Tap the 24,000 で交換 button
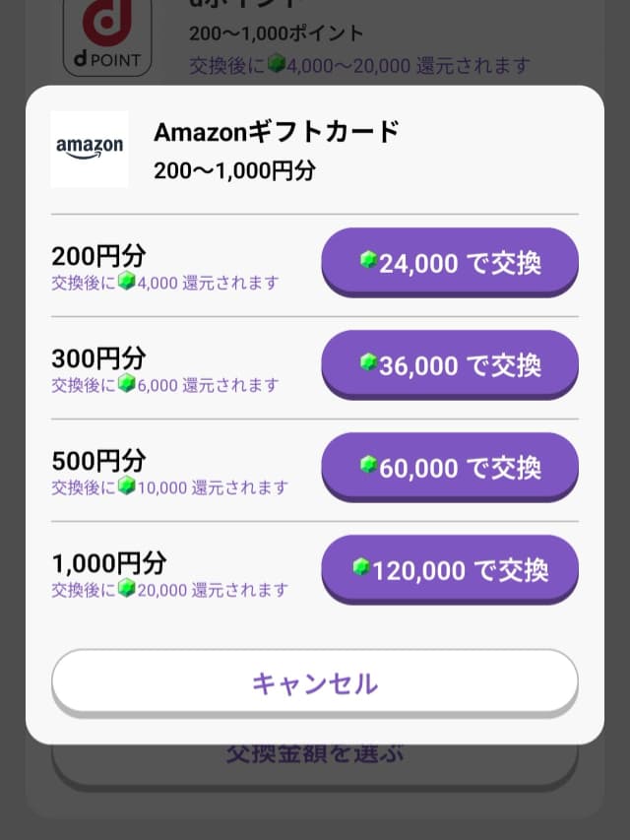Viewport: 630px width, 840px height. 449,262
